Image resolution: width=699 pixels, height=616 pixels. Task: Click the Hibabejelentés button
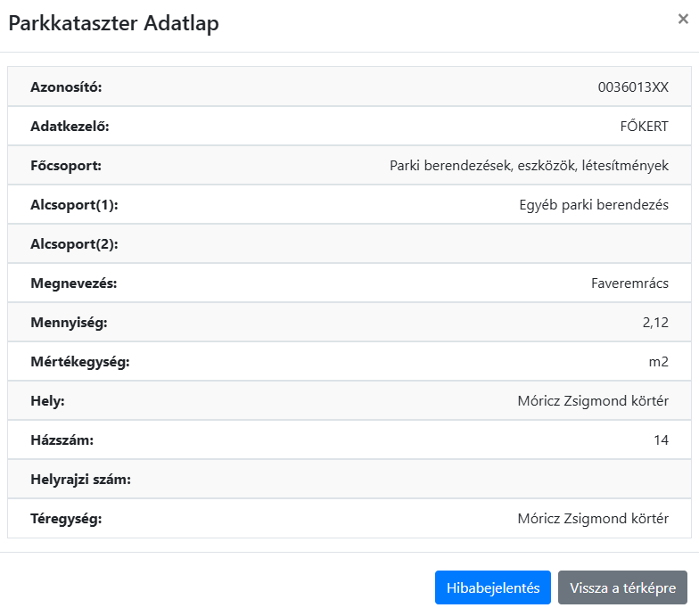(492, 588)
